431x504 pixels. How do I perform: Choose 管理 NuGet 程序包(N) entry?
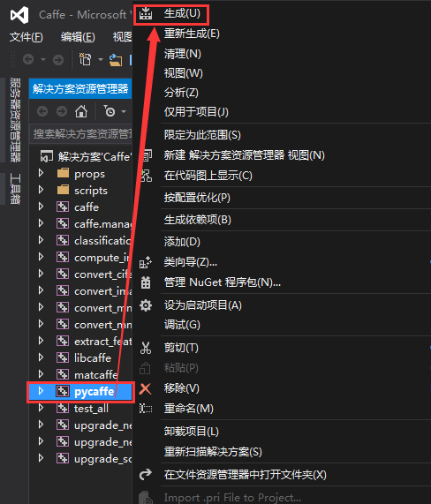point(223,282)
